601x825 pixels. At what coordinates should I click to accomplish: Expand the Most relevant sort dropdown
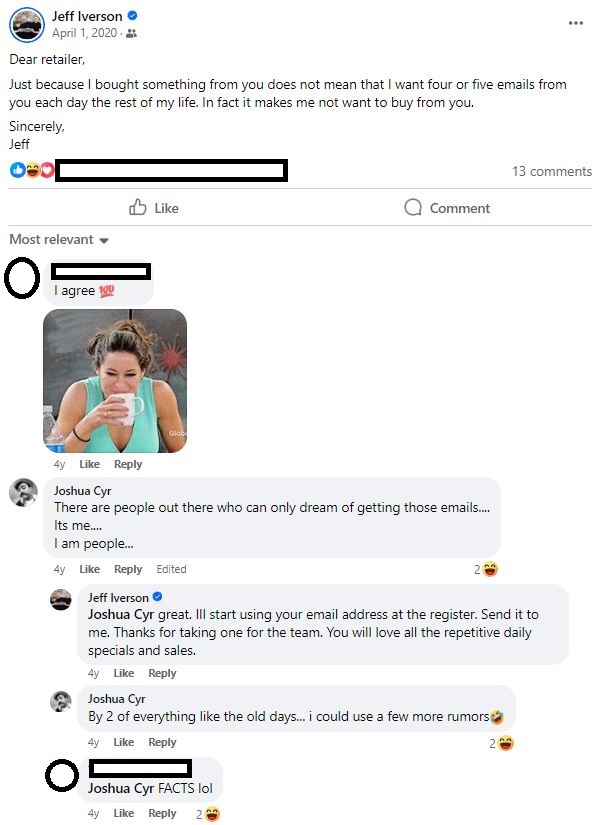point(59,240)
